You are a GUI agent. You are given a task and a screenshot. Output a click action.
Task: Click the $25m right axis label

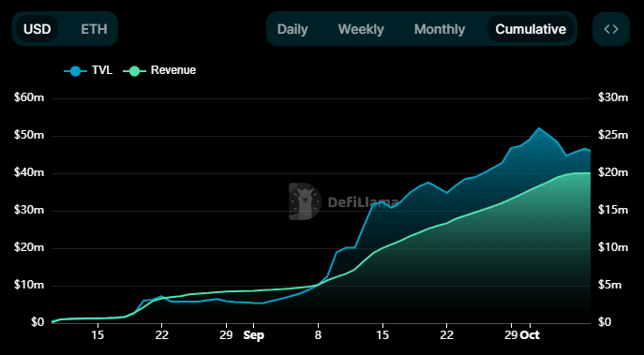point(613,136)
